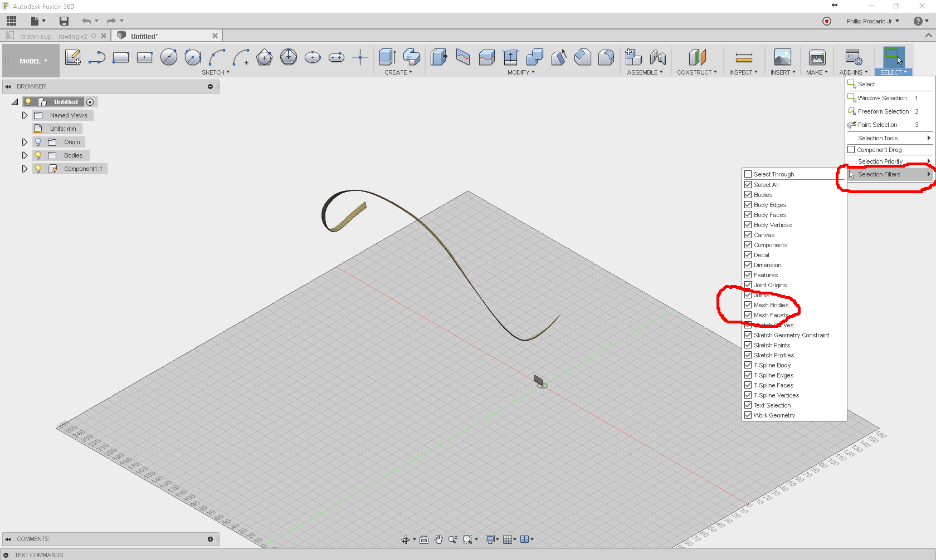This screenshot has width=936, height=560.
Task: Click the Revolve tool icon
Action: coord(412,57)
